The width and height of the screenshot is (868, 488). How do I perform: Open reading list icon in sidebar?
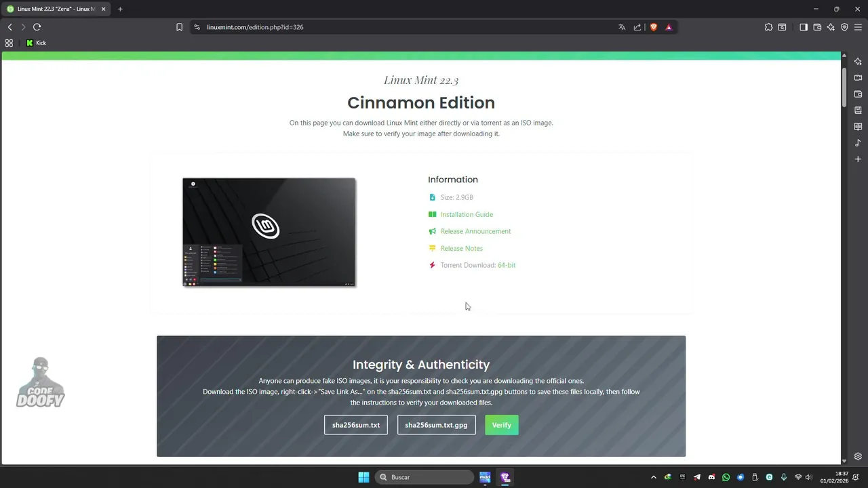coord(858,127)
